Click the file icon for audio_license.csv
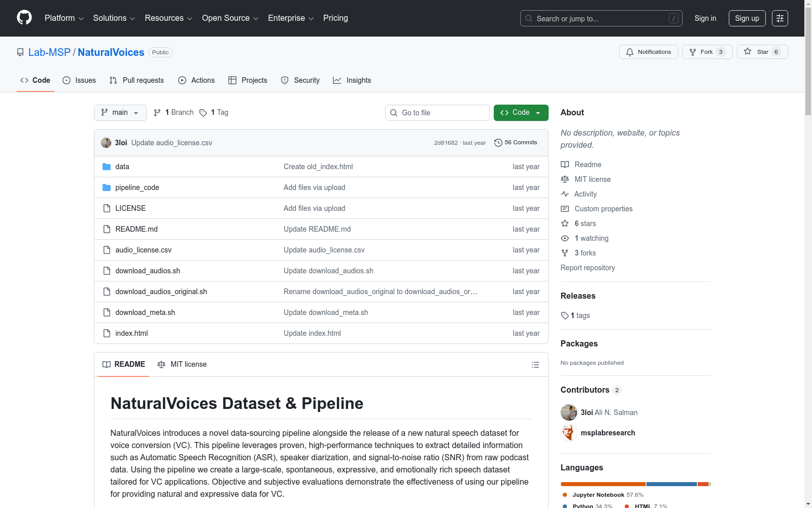Image resolution: width=812 pixels, height=508 pixels. 107,250
